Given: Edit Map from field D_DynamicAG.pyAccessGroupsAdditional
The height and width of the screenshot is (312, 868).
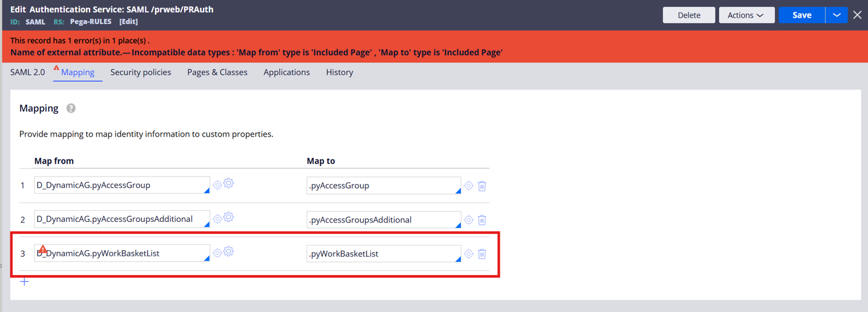Looking at the screenshot, I should point(122,219).
